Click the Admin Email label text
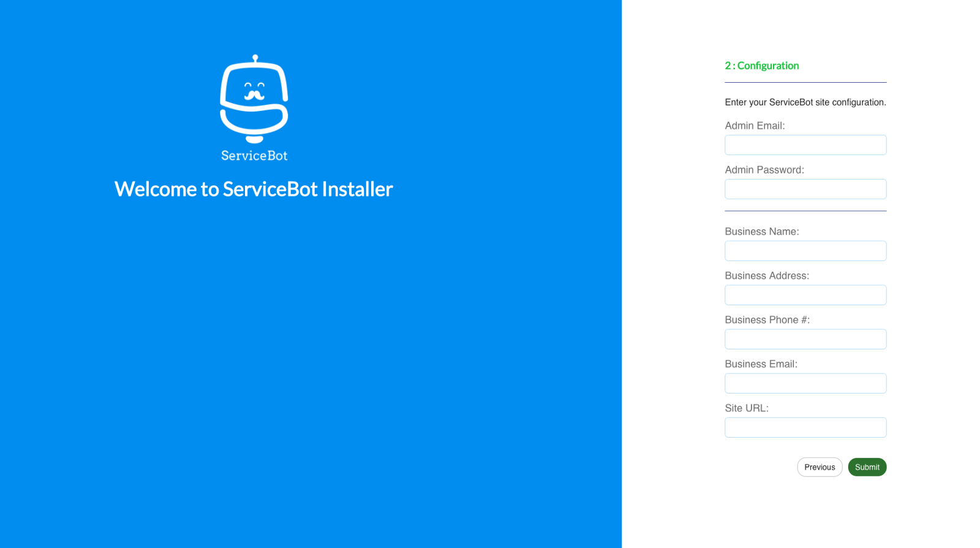 [x=755, y=126]
